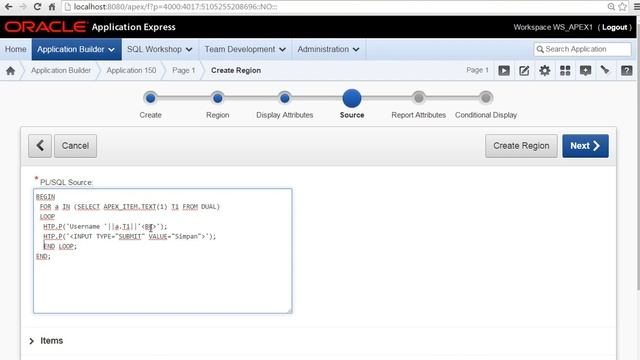Jump to the Display Attributes wizard step
Image resolution: width=640 pixels, height=360 pixels.
284,98
